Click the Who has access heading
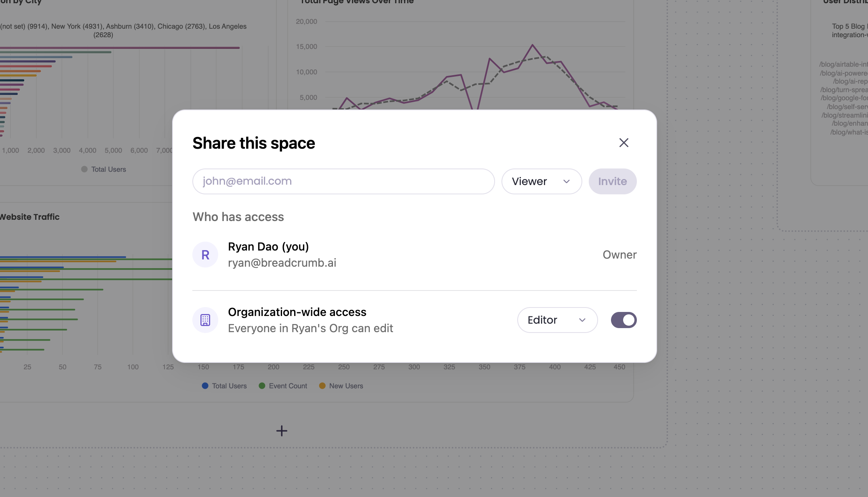The image size is (868, 497). click(x=238, y=217)
